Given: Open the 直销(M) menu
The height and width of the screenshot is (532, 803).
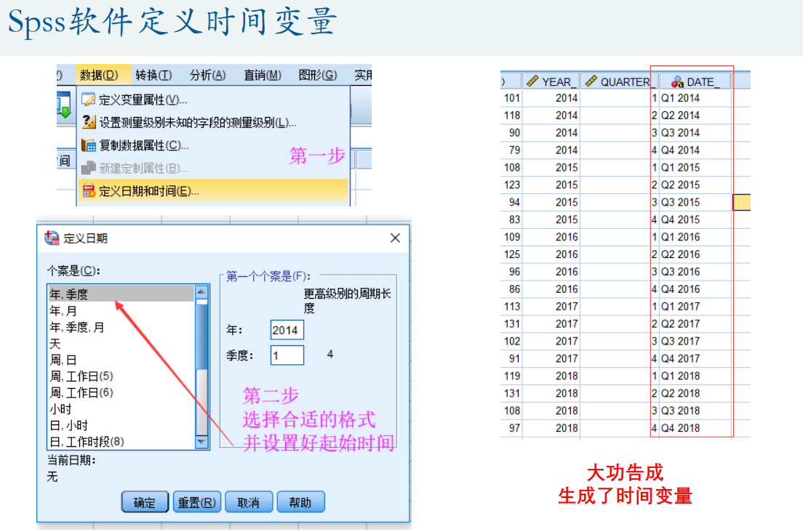Looking at the screenshot, I should (263, 75).
